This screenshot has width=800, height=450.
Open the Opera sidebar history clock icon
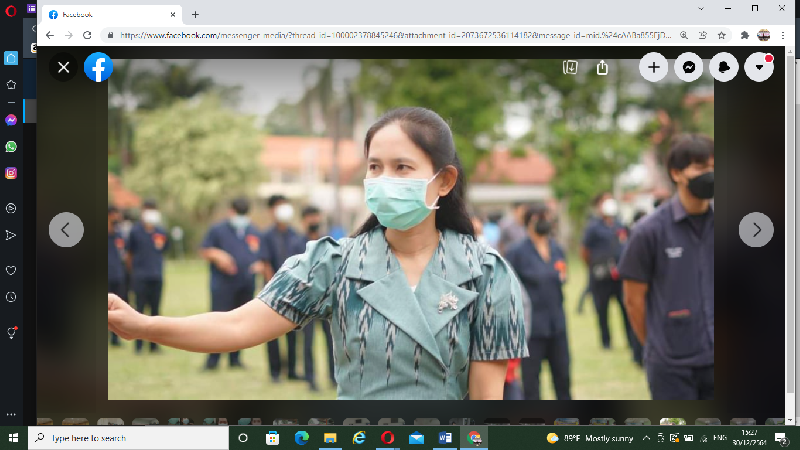coord(11,297)
